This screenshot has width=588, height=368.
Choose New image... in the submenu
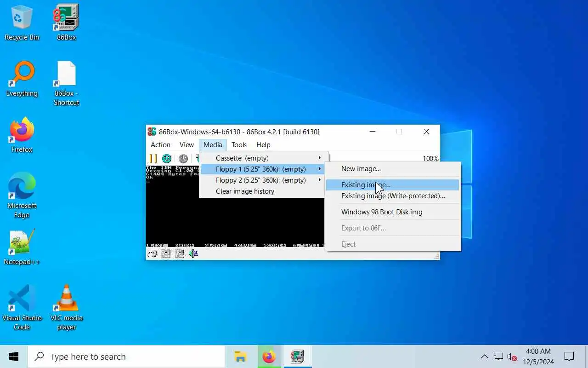point(392,169)
